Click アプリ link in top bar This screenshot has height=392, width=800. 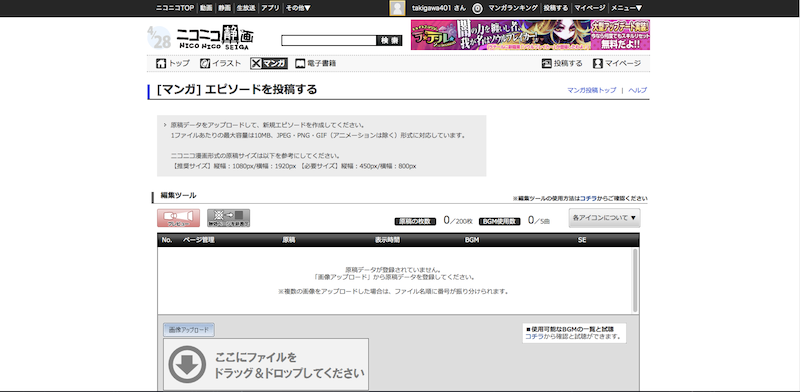[270, 8]
